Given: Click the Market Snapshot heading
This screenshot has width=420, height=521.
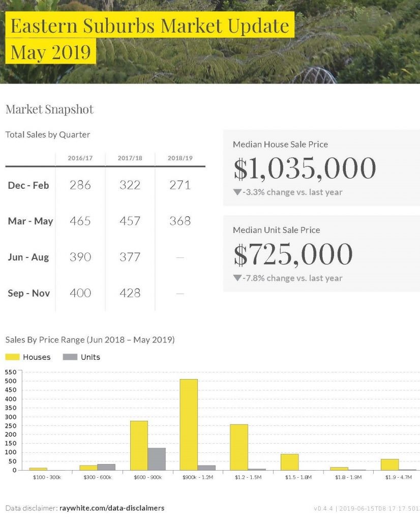Looking at the screenshot, I should click(49, 109).
